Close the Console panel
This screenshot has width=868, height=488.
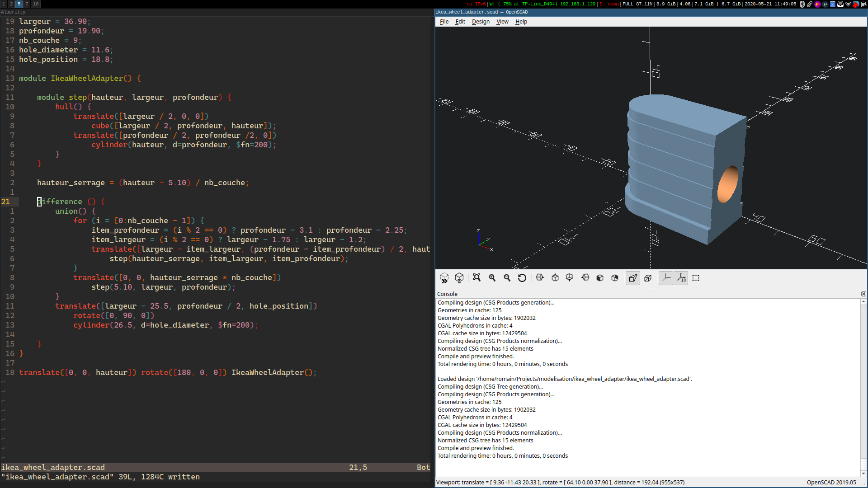pos(863,294)
